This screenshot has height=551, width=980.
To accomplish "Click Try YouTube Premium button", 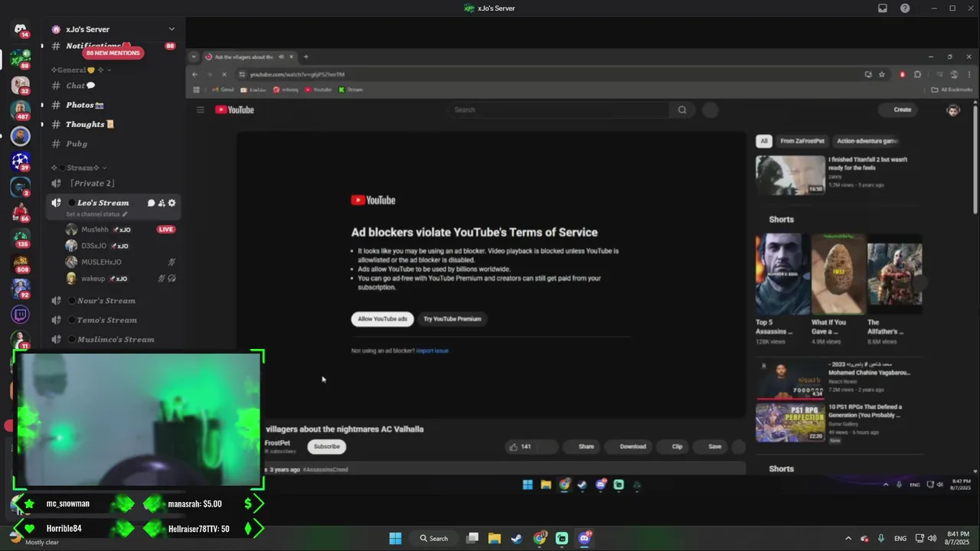I will point(452,319).
